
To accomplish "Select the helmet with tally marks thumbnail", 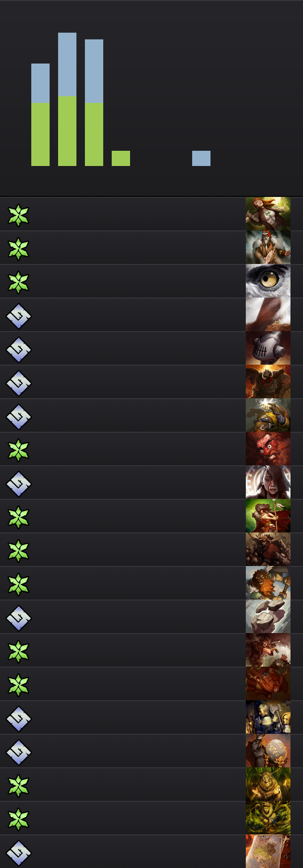I will pyautogui.click(x=268, y=348).
